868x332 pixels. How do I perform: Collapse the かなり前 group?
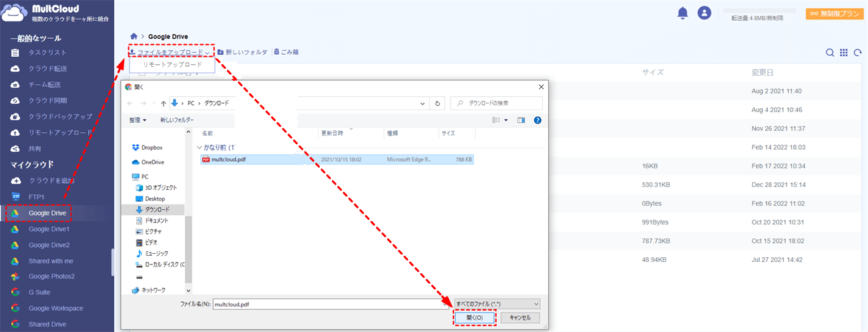[198, 147]
